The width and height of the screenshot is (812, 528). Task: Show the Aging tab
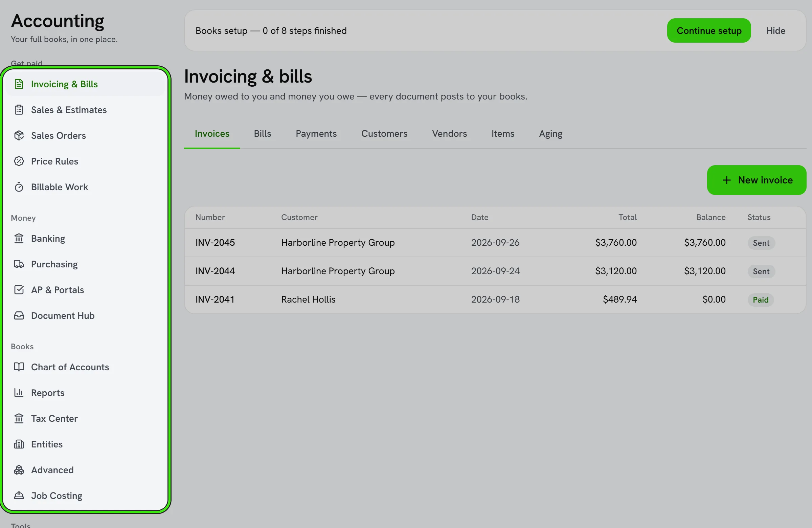coord(551,133)
